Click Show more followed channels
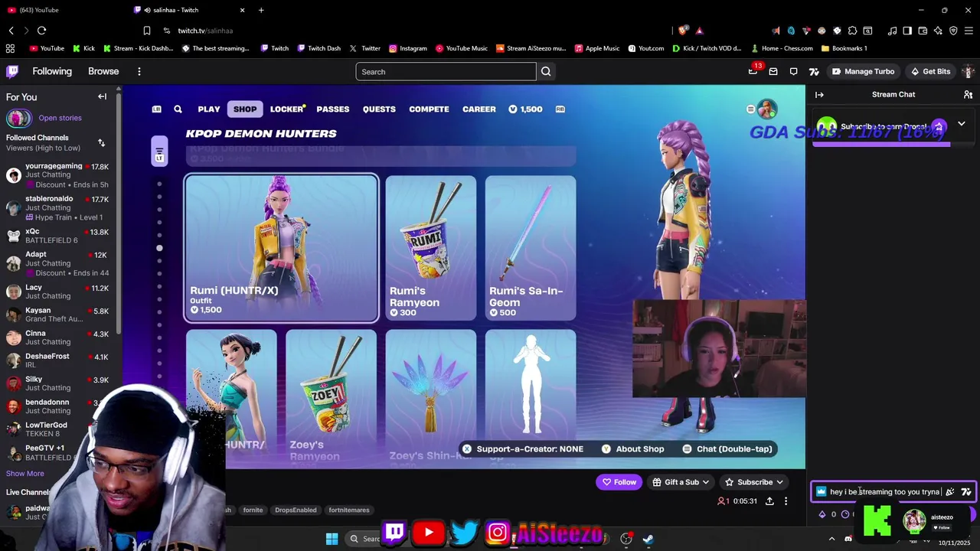Screen dimensions: 980x551 (x=25, y=474)
